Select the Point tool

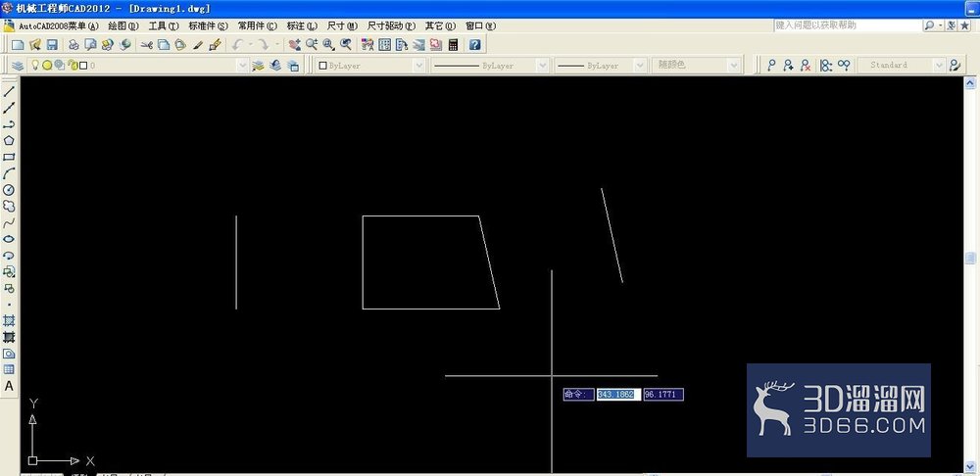(9, 305)
